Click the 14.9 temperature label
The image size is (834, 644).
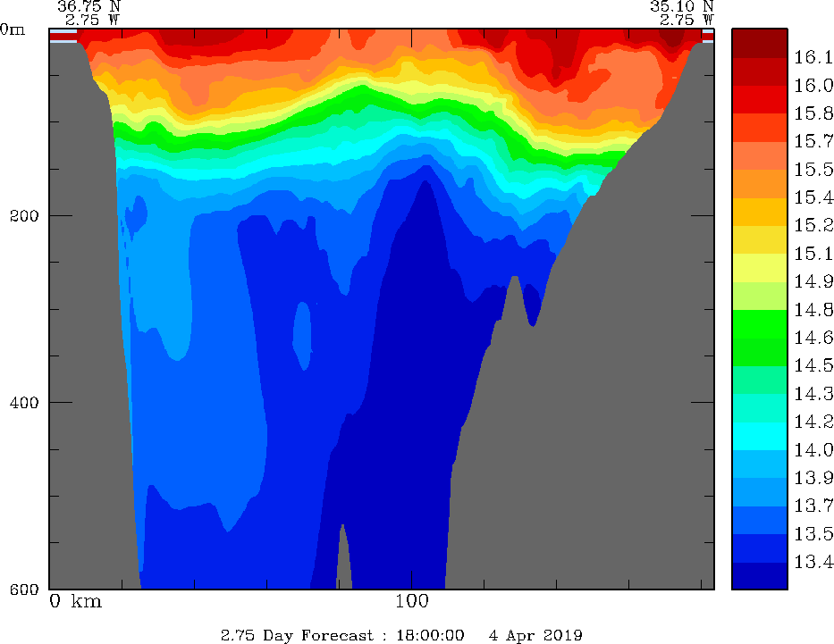[813, 281]
